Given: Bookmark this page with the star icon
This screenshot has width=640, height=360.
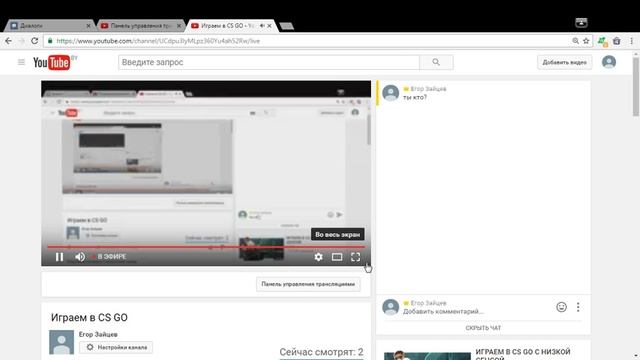Looking at the screenshot, I should tap(586, 41).
